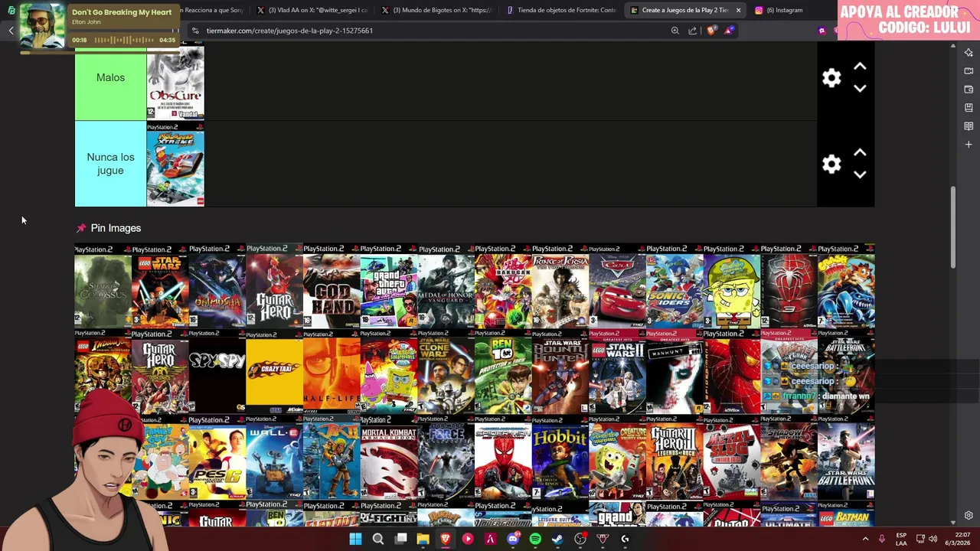
Task: Open Brave Wallet sidebar icon
Action: click(x=969, y=89)
